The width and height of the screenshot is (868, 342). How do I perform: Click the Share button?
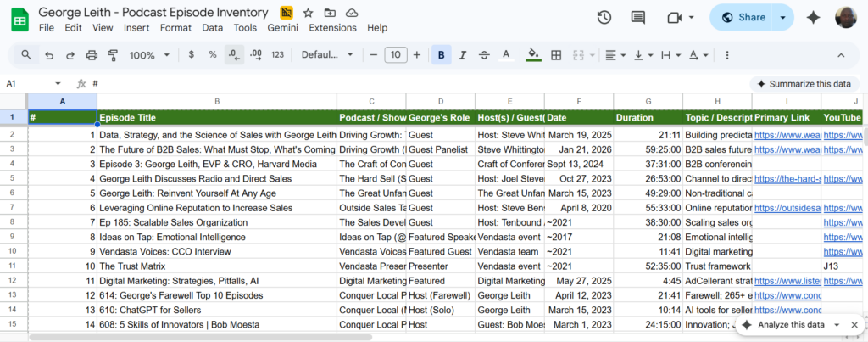[741, 18]
